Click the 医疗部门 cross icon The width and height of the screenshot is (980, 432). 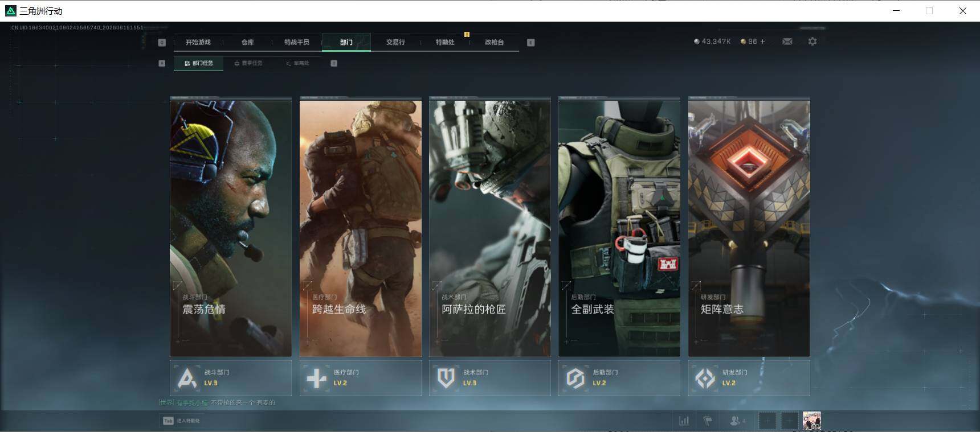[316, 378]
